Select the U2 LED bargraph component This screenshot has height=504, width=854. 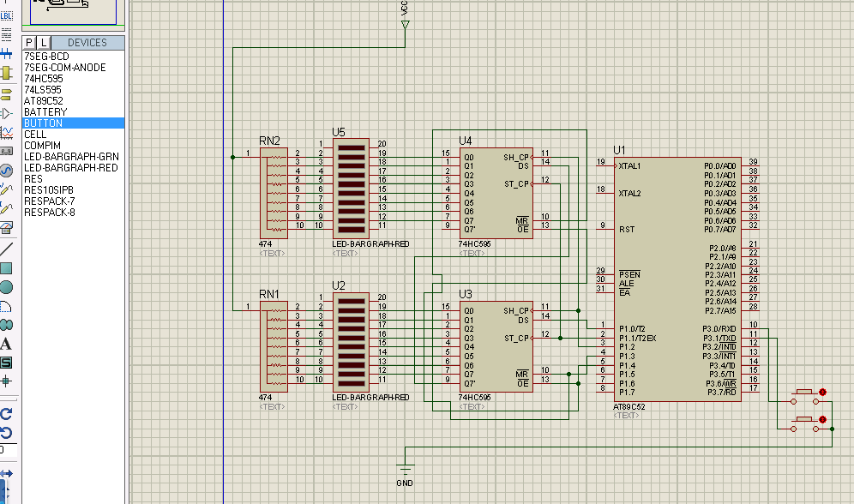(351, 342)
